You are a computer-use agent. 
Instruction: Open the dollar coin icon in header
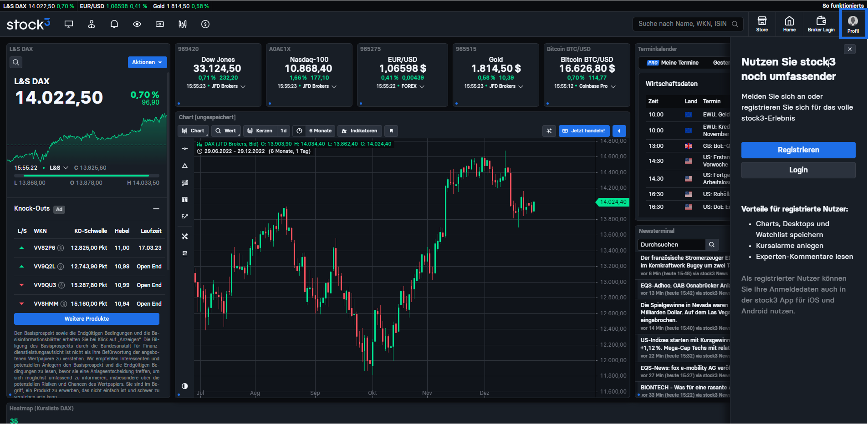click(x=206, y=24)
